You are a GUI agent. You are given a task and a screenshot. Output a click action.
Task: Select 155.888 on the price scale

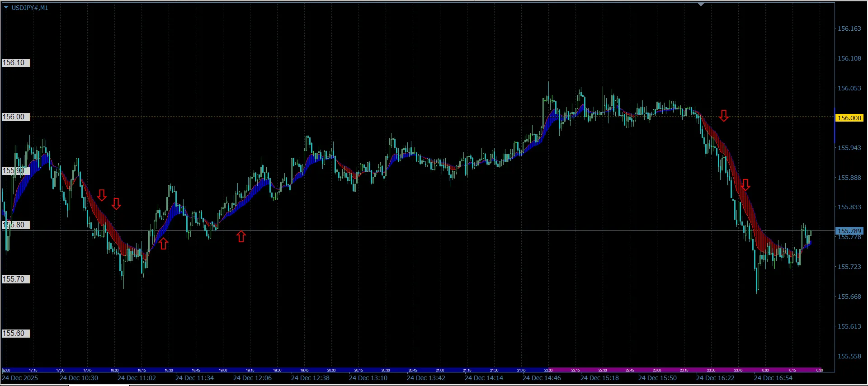click(849, 178)
